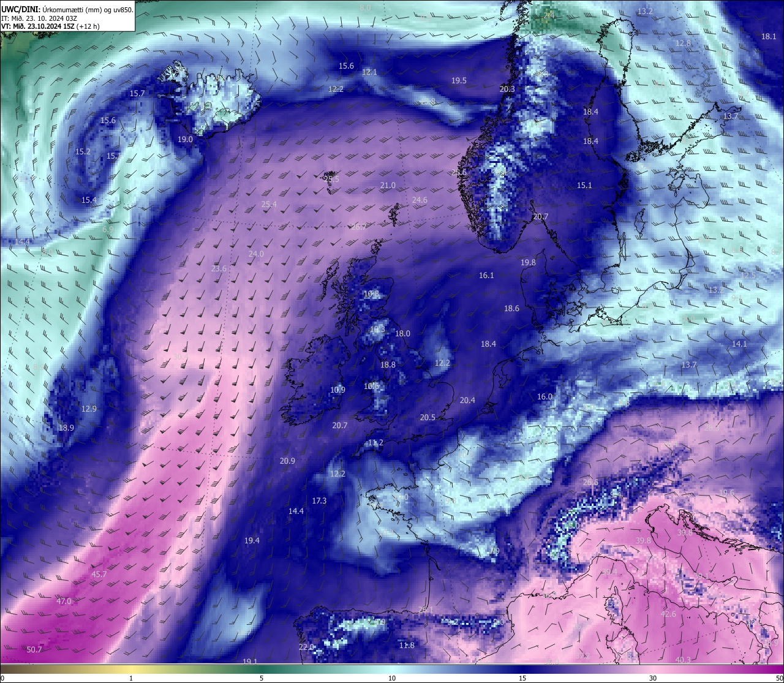Click the legend tick label '5'
The image size is (784, 683).
point(262,678)
